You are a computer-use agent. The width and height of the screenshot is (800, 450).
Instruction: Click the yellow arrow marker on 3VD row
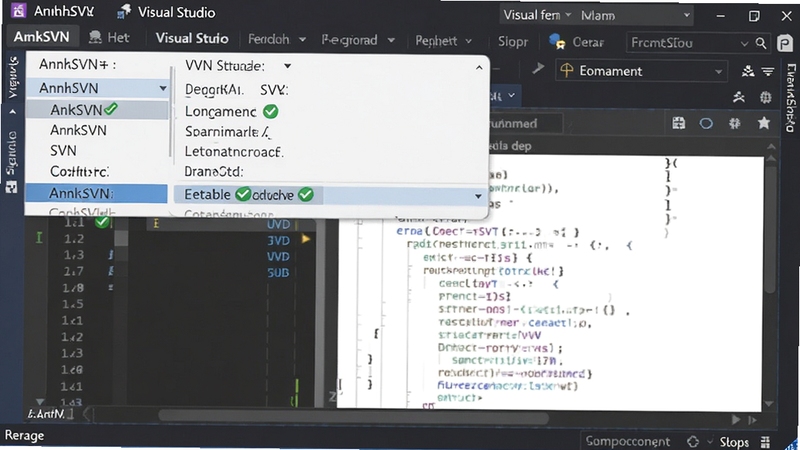click(x=306, y=238)
